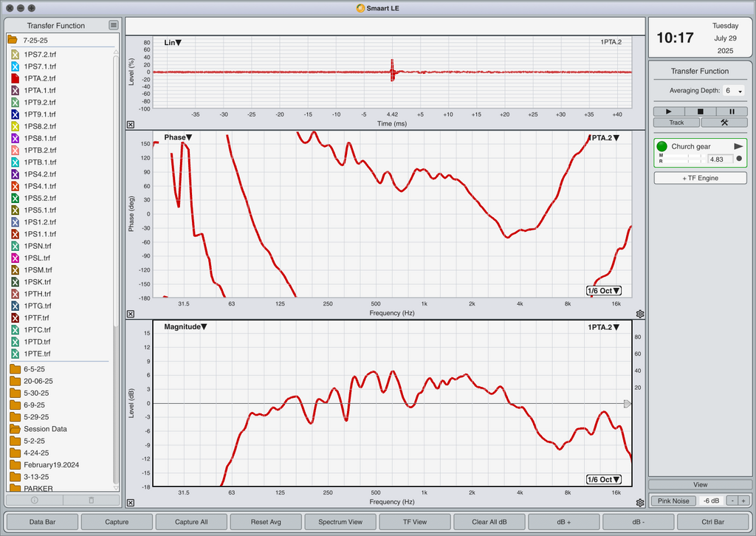This screenshot has width=756, height=536.
Task: Open Phase plot settings gear
Action: tap(640, 314)
